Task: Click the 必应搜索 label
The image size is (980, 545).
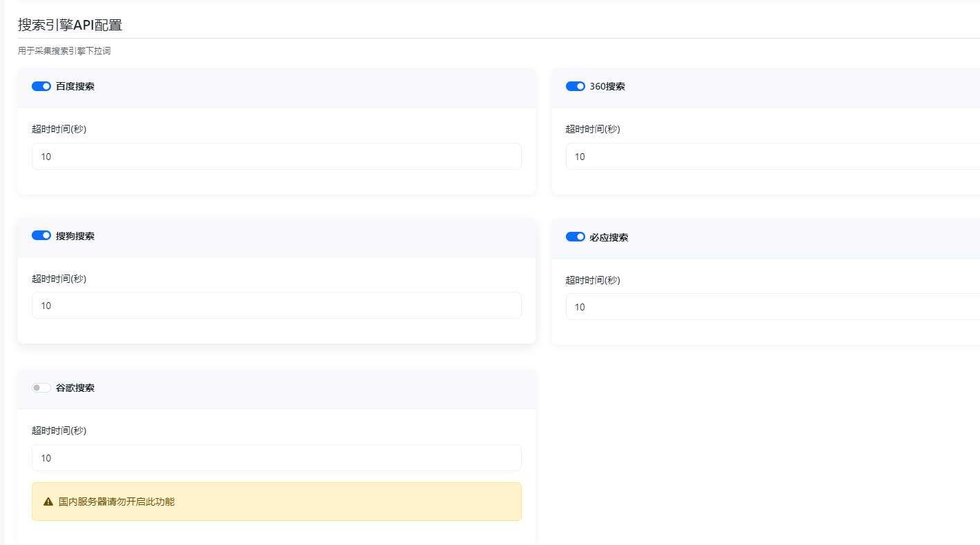Action: (x=609, y=237)
